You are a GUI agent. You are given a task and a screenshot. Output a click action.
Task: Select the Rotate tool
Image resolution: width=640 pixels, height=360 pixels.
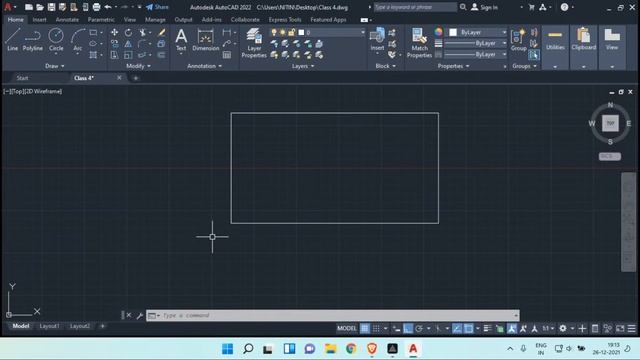pos(128,32)
